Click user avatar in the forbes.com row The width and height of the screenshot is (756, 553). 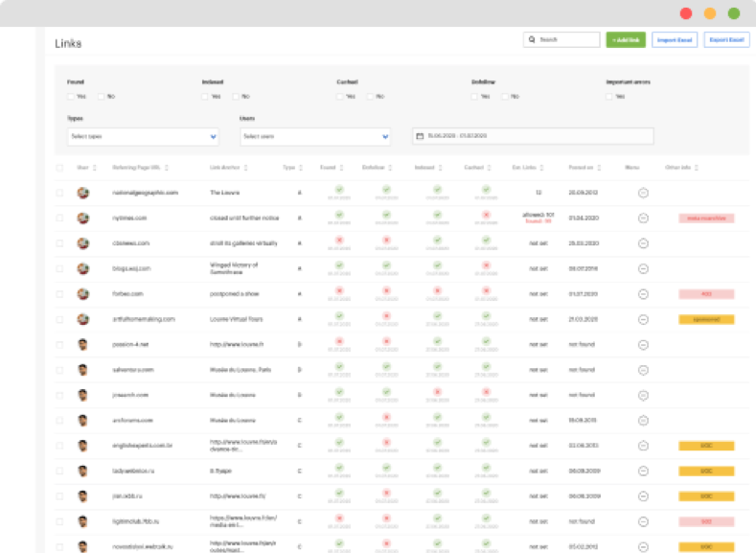[x=83, y=294]
